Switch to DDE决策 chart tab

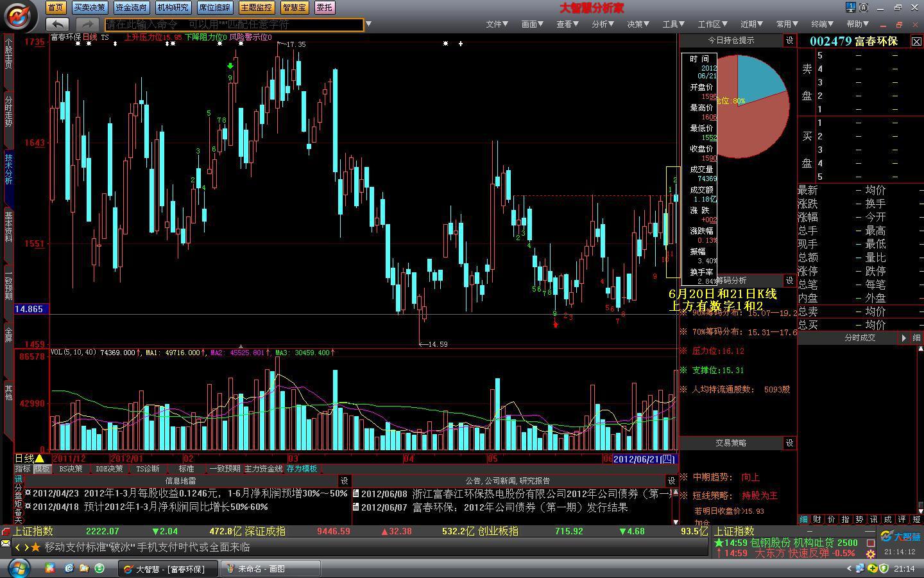click(x=109, y=469)
